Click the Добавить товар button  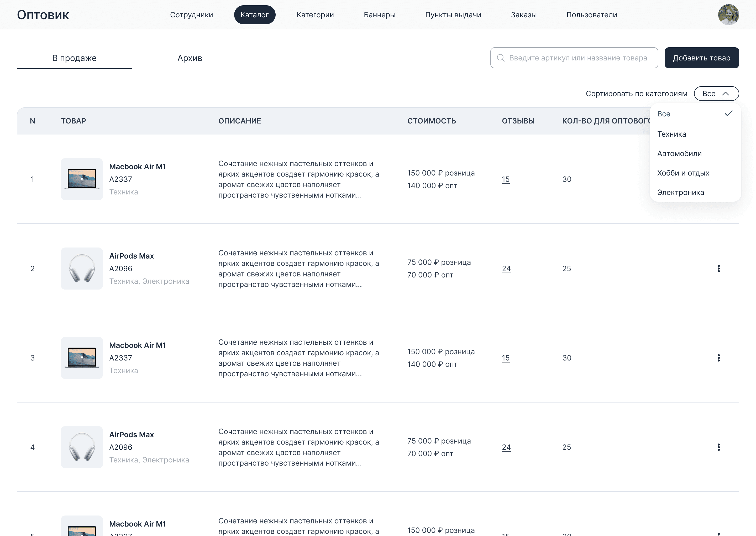point(702,58)
